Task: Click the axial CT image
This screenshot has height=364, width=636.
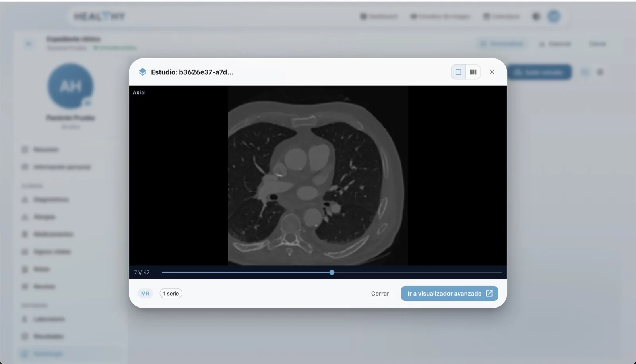Action: coord(318,176)
